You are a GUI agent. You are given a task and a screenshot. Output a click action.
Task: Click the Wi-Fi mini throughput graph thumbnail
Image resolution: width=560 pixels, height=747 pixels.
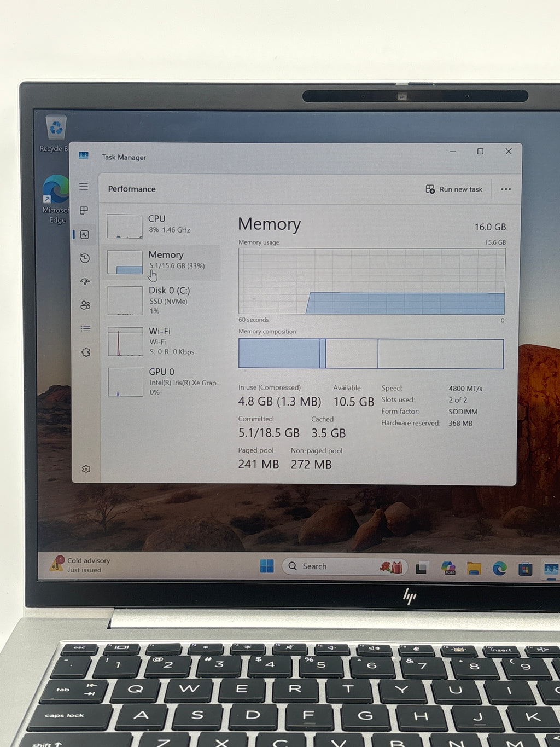(x=126, y=341)
